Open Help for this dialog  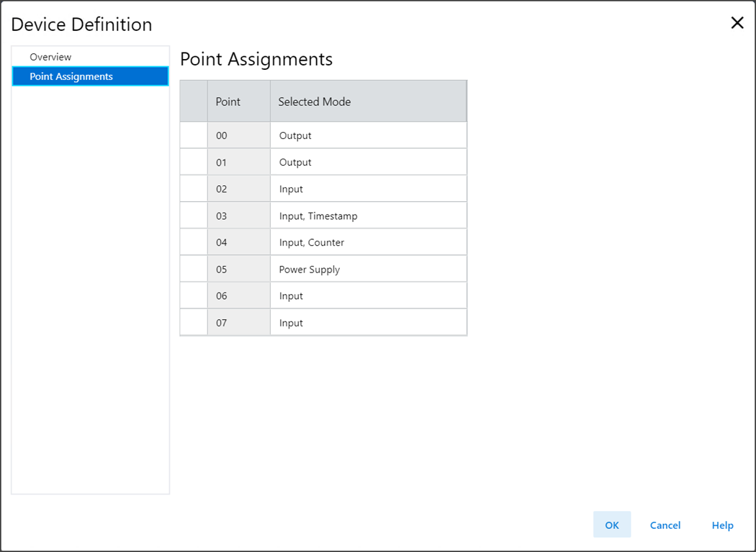click(722, 525)
